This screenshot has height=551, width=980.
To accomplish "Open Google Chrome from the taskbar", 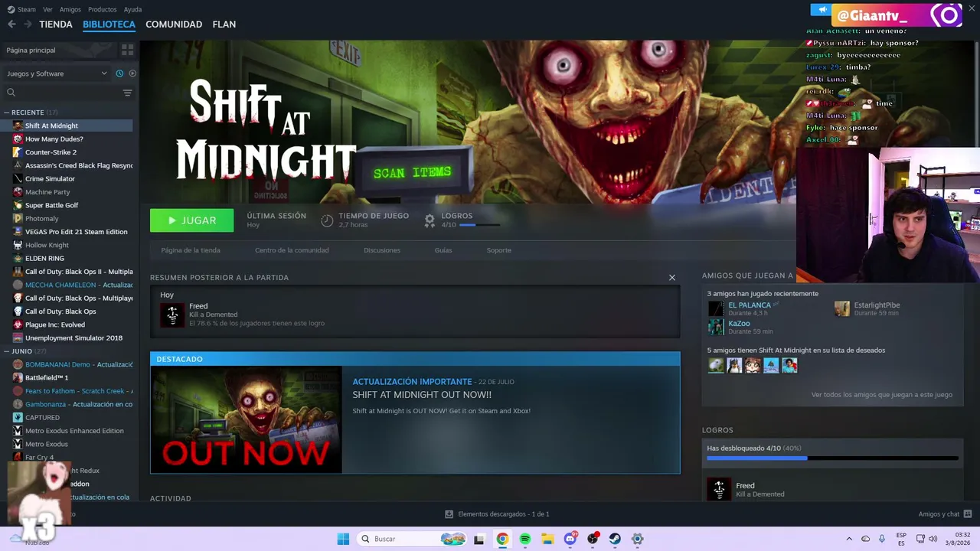I will tap(502, 539).
